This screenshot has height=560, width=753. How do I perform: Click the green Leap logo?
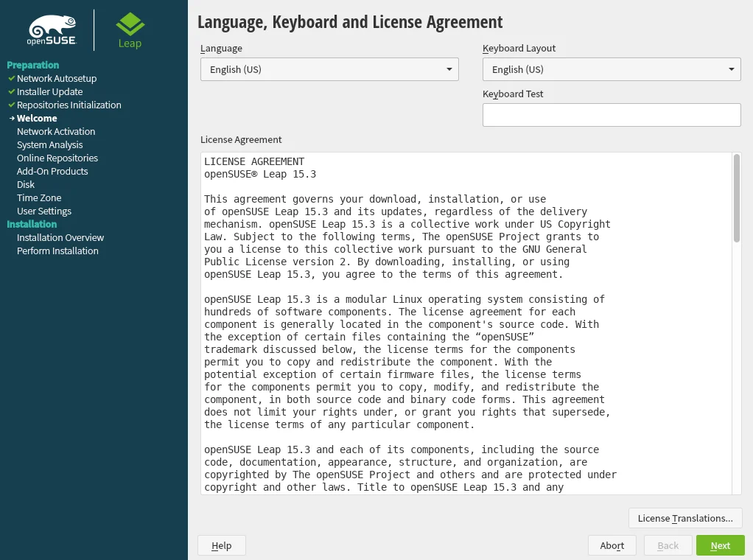click(130, 31)
